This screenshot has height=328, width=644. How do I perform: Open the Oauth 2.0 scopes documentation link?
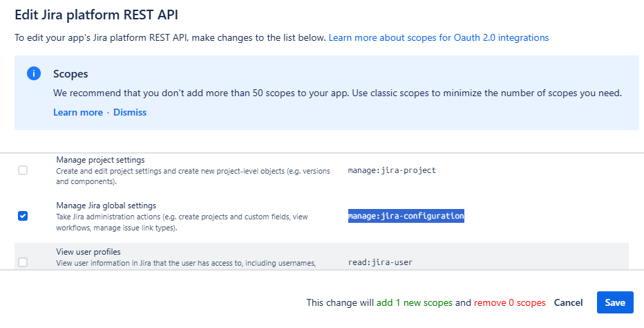pyautogui.click(x=438, y=37)
